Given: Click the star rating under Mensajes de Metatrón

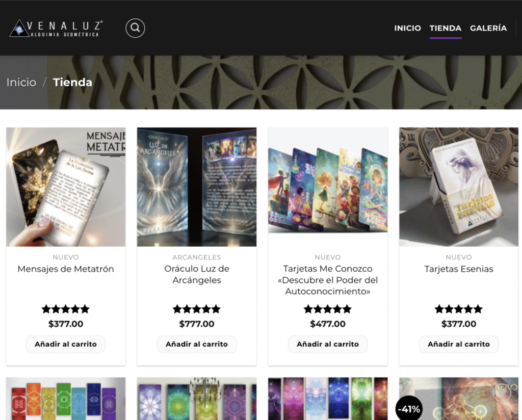Looking at the screenshot, I should [x=66, y=309].
